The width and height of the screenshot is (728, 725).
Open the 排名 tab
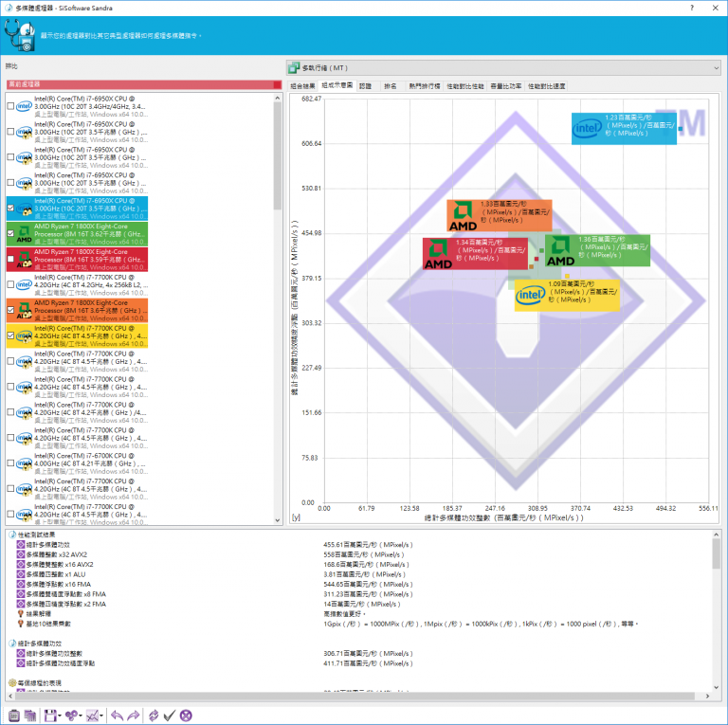390,86
